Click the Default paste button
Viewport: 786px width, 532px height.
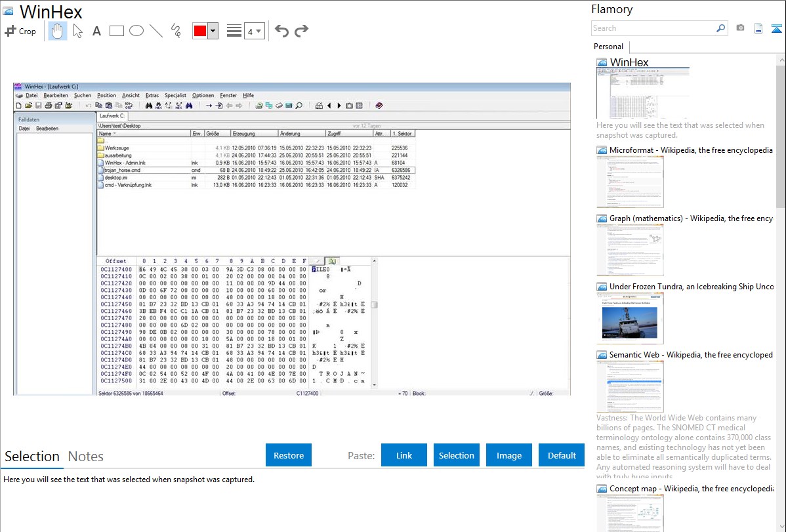point(562,455)
